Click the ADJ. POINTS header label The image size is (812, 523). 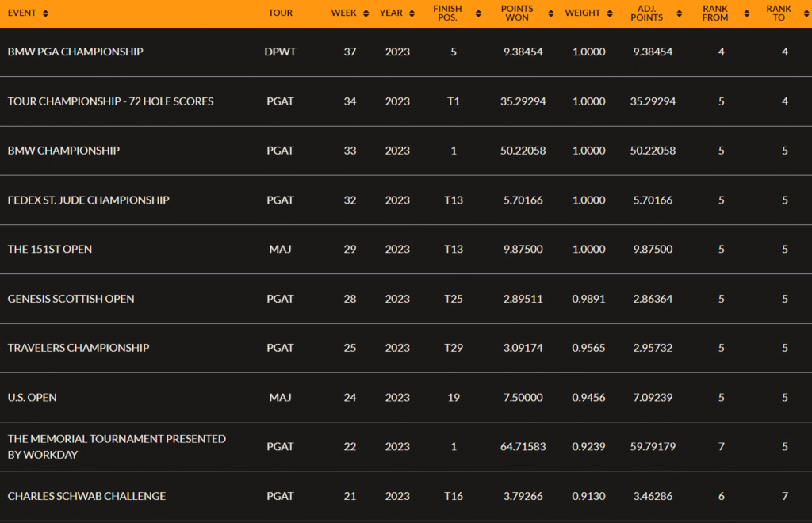(647, 13)
